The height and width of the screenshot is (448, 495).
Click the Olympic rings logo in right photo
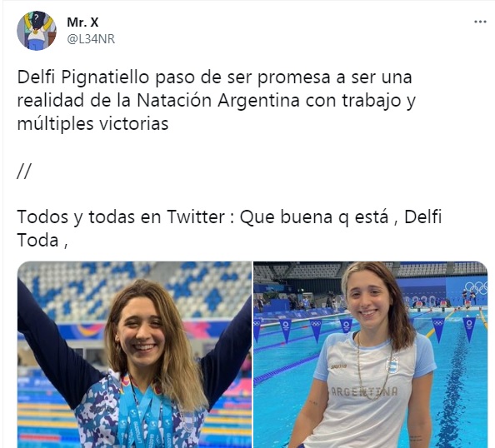476,287
